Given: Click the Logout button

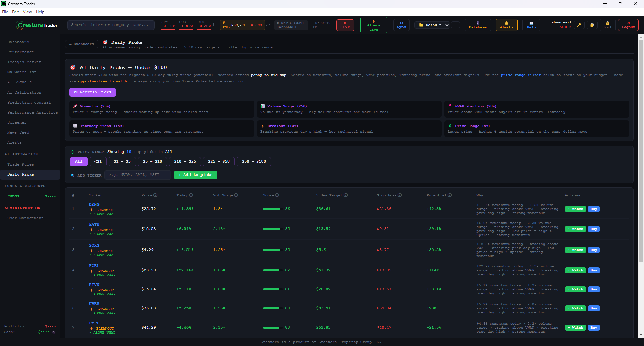Looking at the screenshot, I should [628, 25].
